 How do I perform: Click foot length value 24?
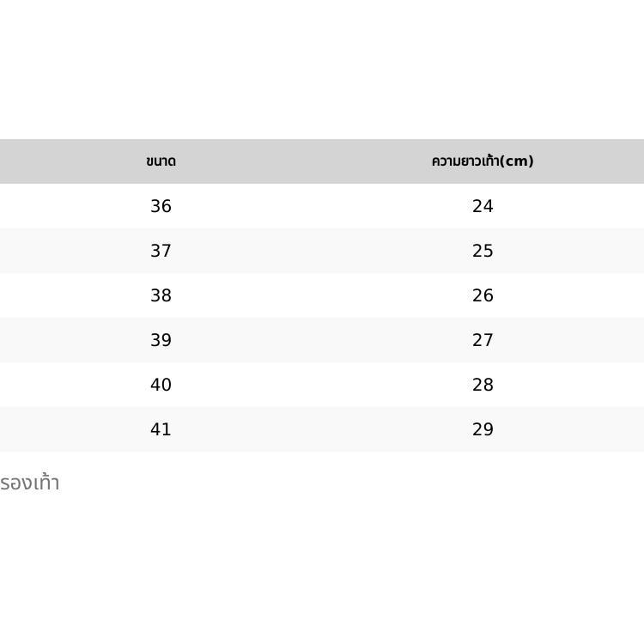(x=483, y=206)
